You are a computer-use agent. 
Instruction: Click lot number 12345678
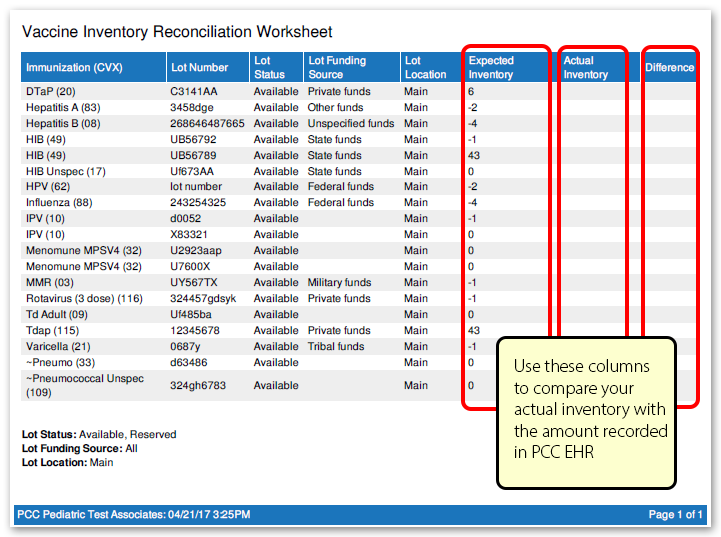tap(195, 331)
